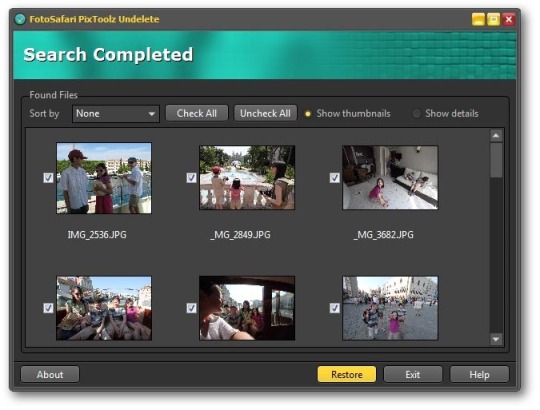Uncheck the checkbox for _MG_3682.JPG
540x410 pixels.
coord(334,178)
